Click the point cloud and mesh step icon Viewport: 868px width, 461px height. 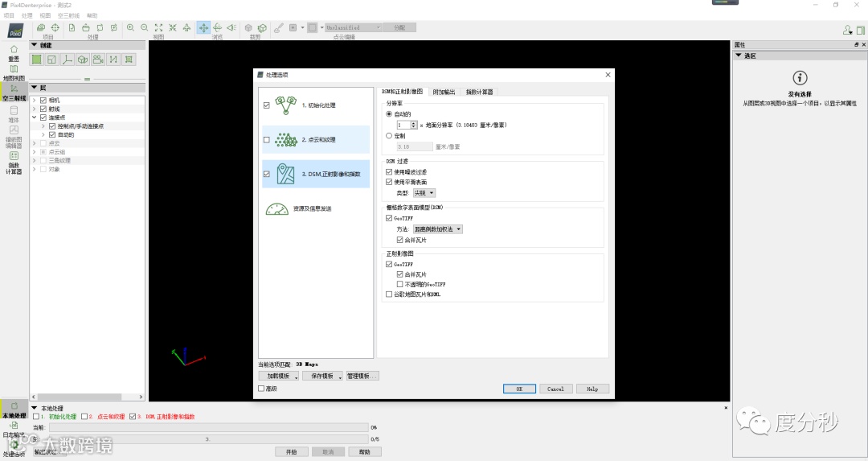pyautogui.click(x=285, y=140)
